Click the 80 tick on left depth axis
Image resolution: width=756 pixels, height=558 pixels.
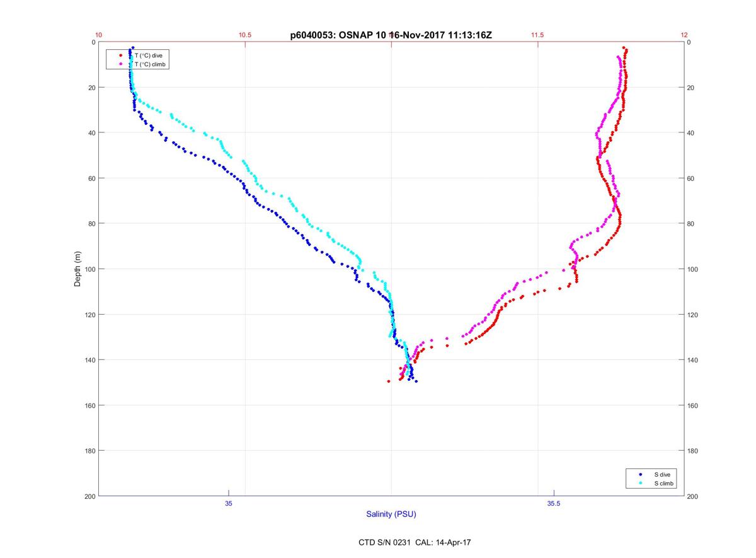[92, 224]
